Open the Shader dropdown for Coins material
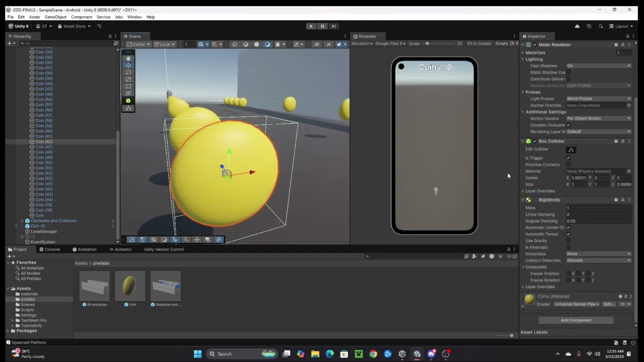 [577, 304]
